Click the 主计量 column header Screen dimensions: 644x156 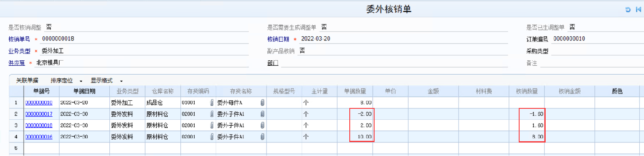[319, 91]
